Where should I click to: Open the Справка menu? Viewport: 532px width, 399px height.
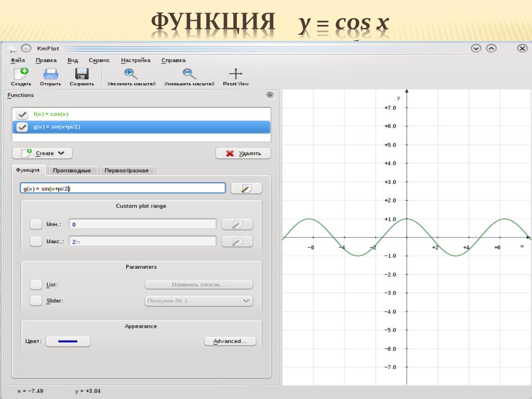coord(174,60)
